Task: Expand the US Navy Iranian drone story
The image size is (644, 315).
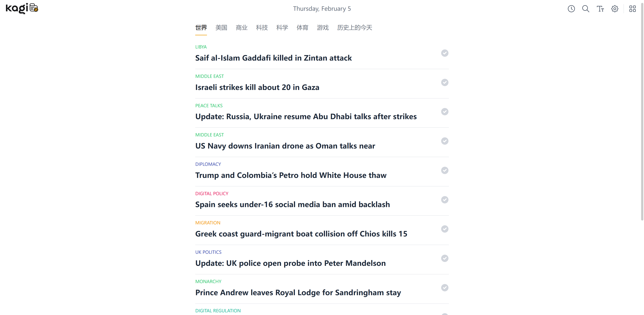Action: (285, 146)
